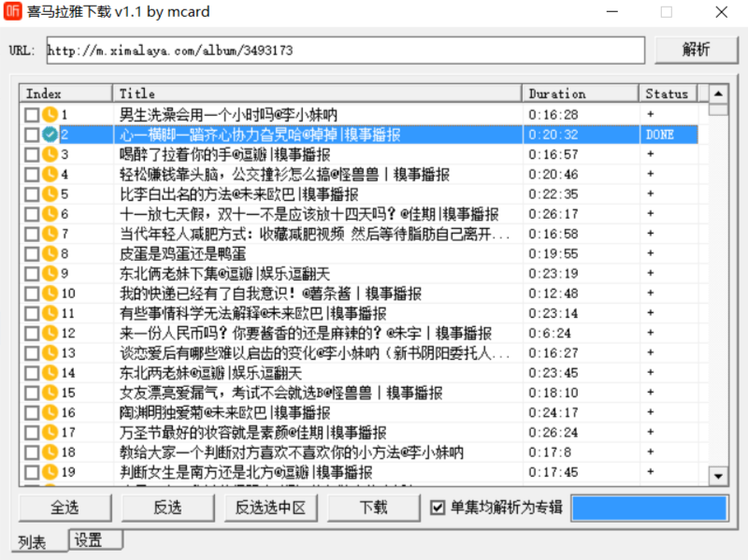This screenshot has width=748, height=560.
Task: Click the orange clock icon in row 6
Action: (x=50, y=214)
